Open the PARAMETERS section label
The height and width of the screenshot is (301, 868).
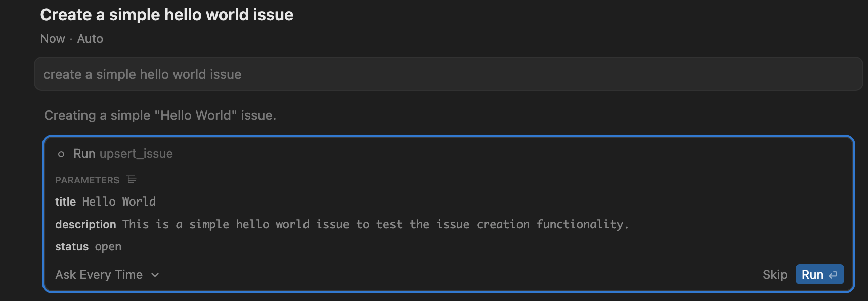[x=87, y=180]
